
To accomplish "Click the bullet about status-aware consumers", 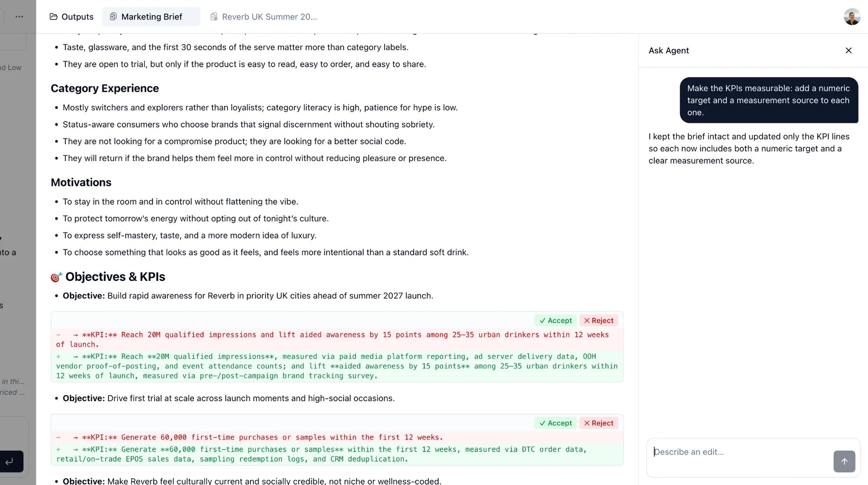I will coord(249,124).
